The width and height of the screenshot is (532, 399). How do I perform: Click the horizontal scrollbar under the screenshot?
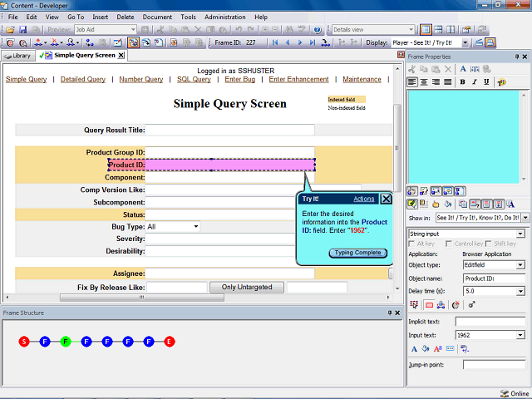pyautogui.click(x=141, y=298)
